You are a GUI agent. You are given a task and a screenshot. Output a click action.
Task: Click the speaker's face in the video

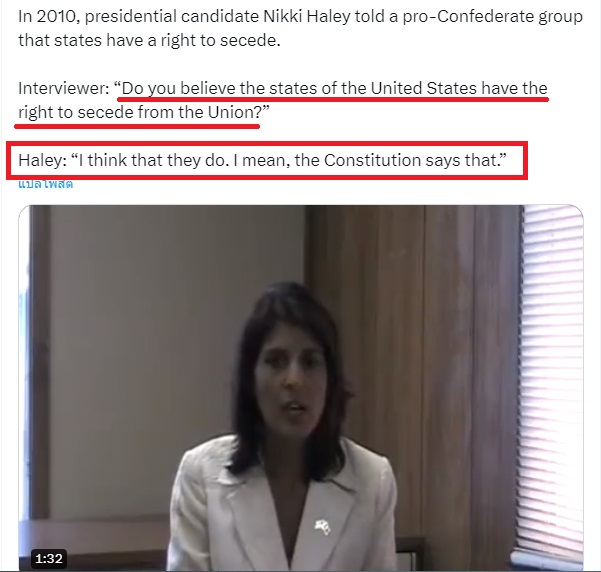click(291, 380)
